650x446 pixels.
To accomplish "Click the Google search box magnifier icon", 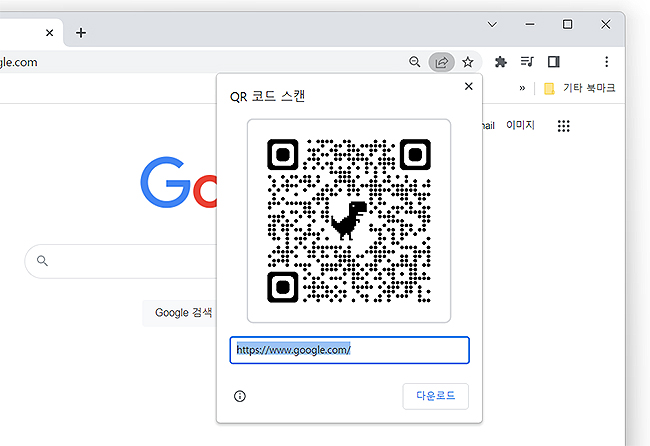I will point(42,261).
